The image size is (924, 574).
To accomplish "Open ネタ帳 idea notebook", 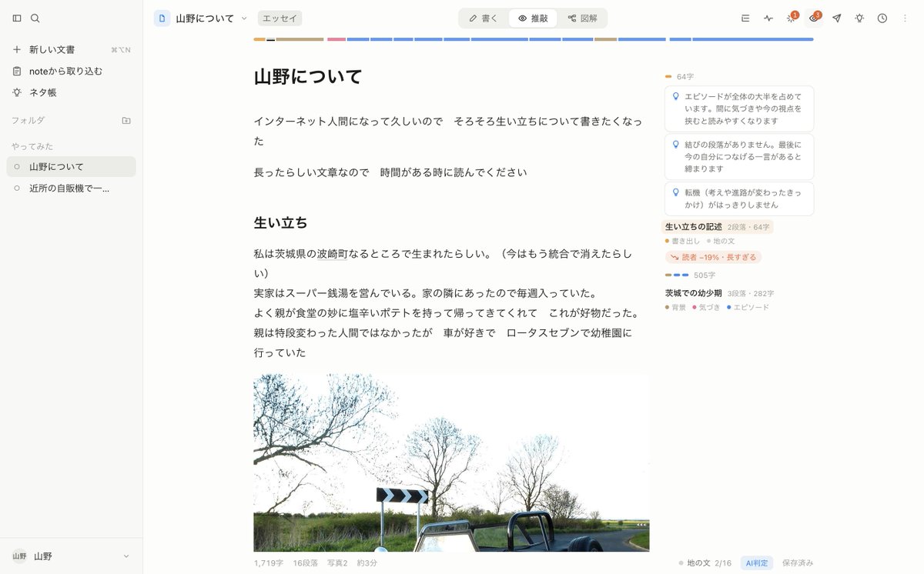I will 71,92.
